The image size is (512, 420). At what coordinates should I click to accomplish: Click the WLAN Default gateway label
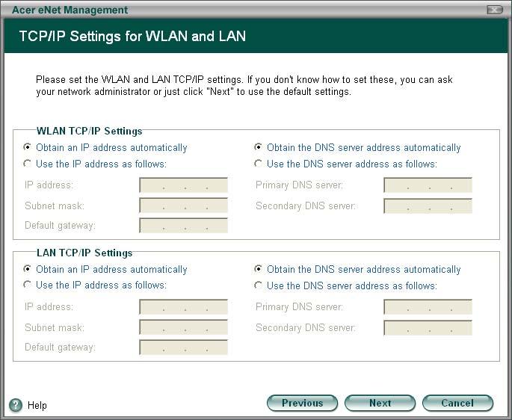pyautogui.click(x=60, y=226)
